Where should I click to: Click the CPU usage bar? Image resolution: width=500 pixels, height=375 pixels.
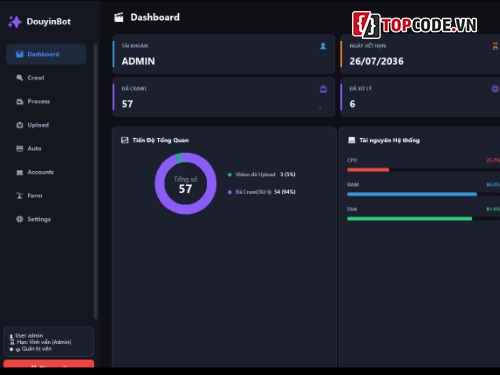423,170
